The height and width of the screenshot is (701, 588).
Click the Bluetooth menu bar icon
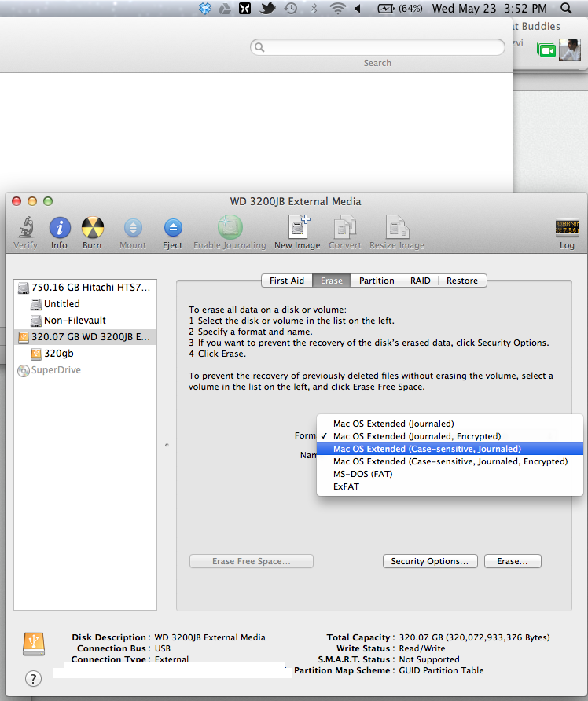[314, 8]
